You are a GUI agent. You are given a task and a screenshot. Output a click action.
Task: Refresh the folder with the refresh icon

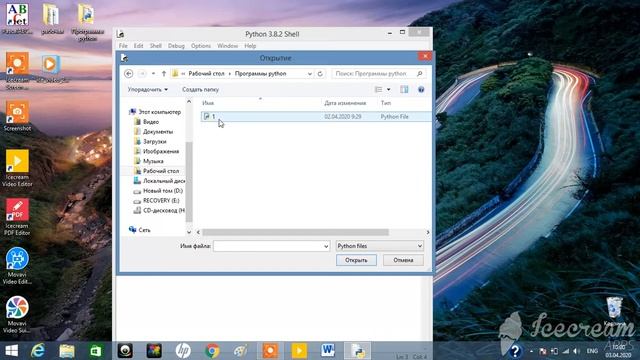(320, 73)
